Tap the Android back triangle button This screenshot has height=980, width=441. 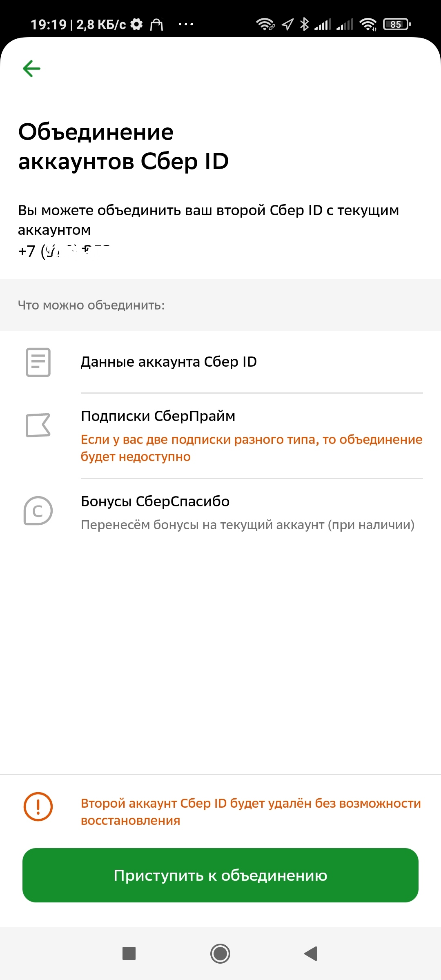[x=311, y=953]
